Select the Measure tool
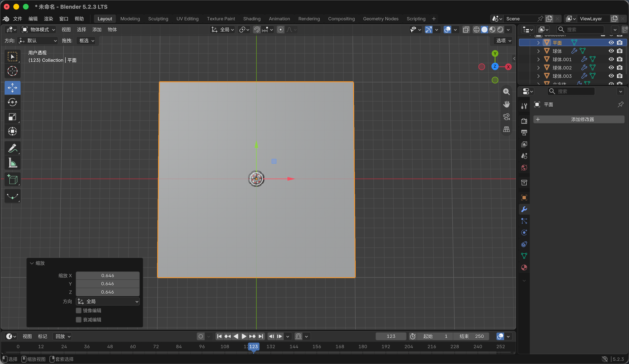 coord(12,162)
